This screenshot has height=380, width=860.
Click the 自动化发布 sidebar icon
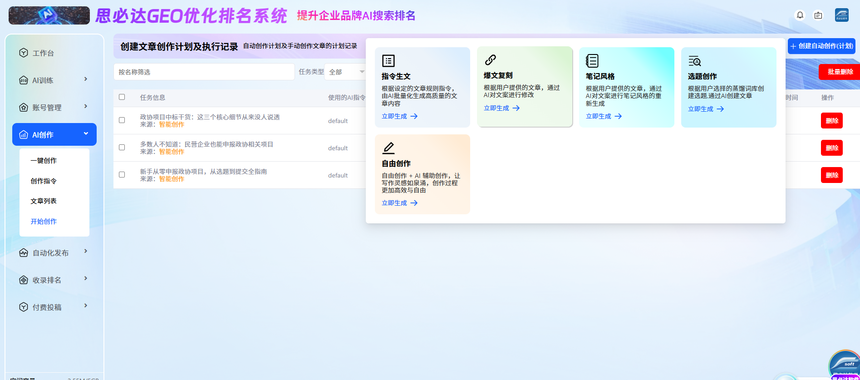(23, 253)
